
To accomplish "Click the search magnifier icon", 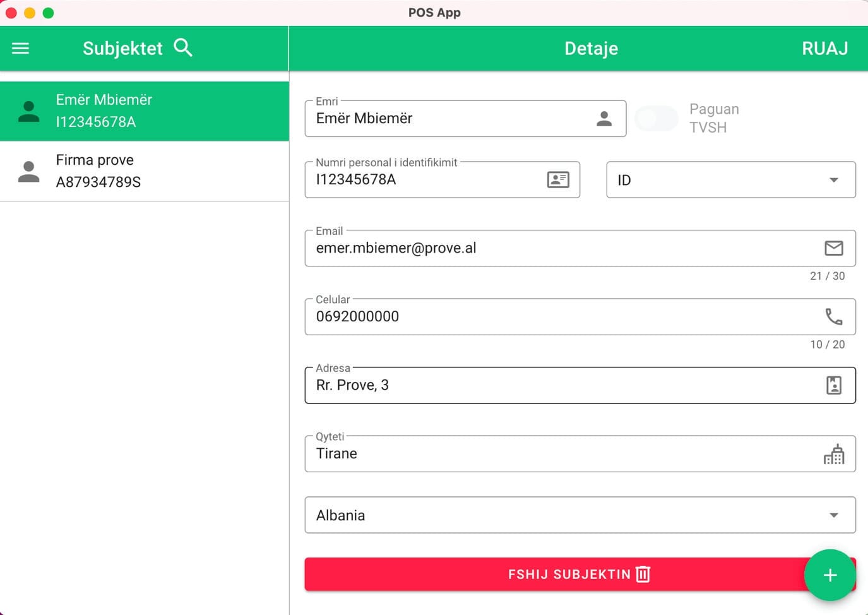I will point(183,48).
